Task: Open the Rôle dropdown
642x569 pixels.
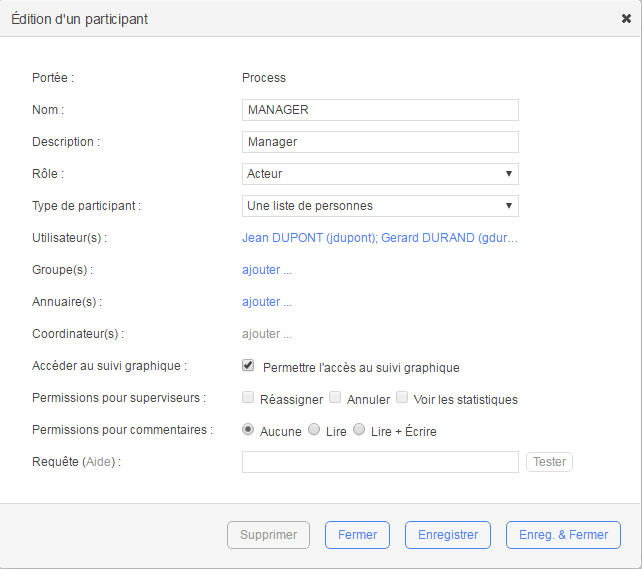Action: click(x=380, y=174)
